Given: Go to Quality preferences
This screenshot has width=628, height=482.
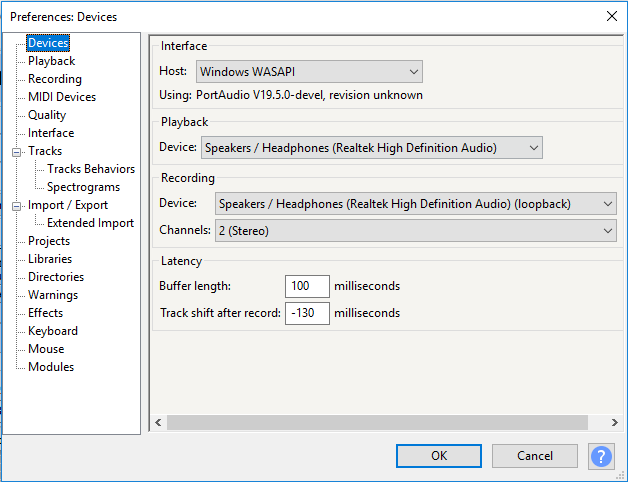Looking at the screenshot, I should [47, 115].
